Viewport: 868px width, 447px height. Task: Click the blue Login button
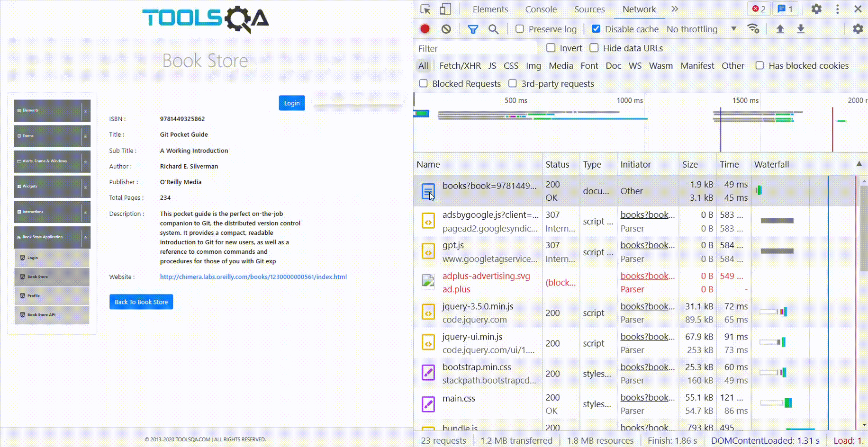coord(292,103)
